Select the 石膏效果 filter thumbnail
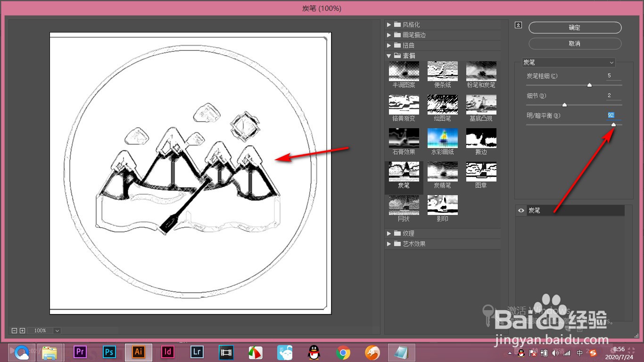The image size is (644, 362). (404, 138)
